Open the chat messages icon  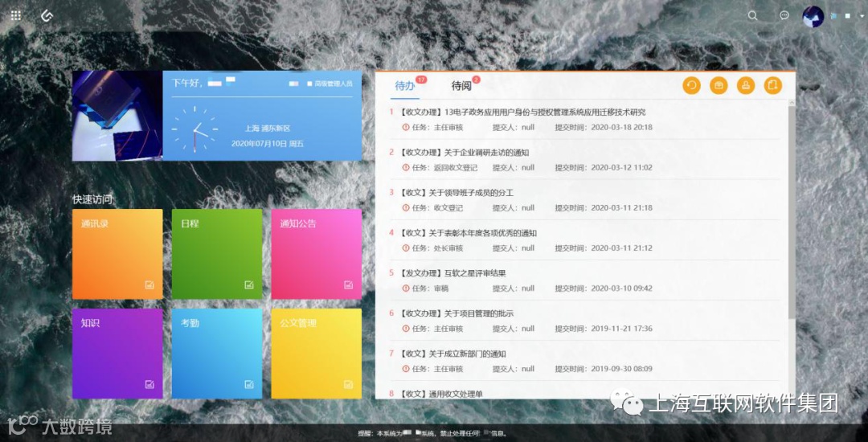784,15
